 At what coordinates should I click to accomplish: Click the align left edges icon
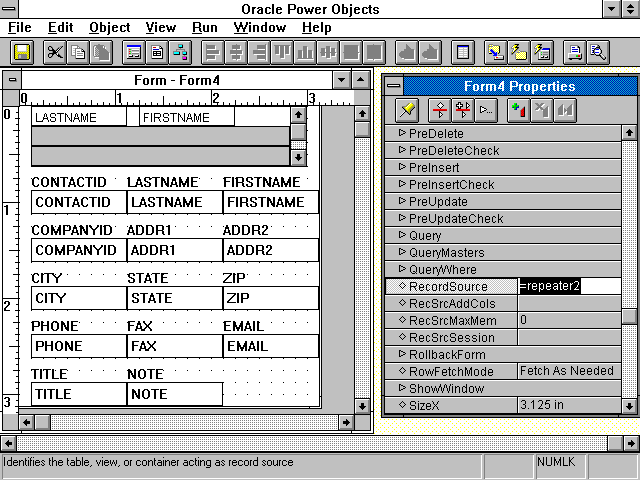(x=211, y=52)
